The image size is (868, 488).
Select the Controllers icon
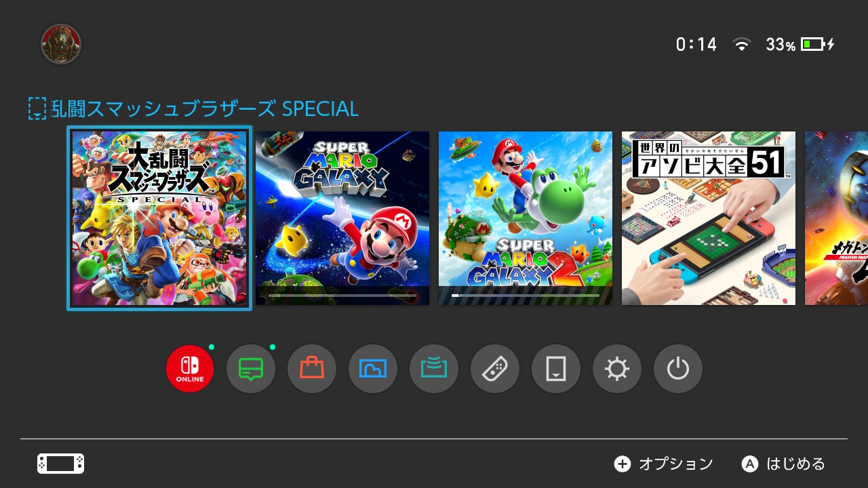coord(495,369)
